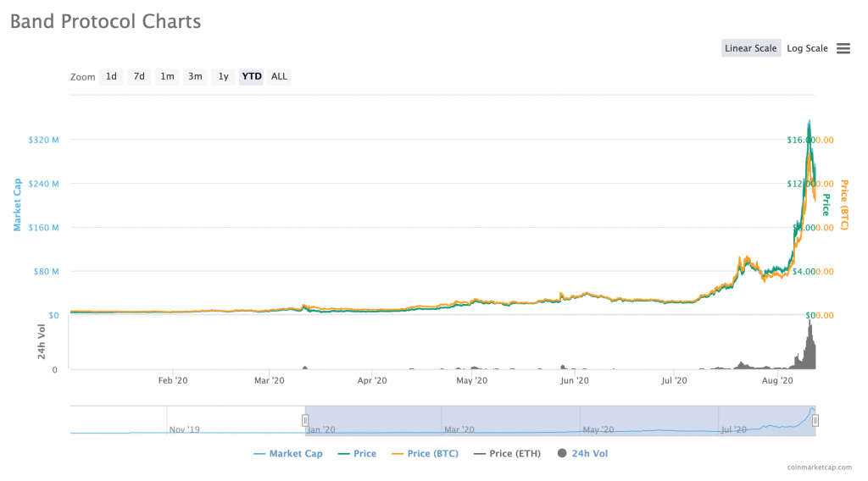Click the coinmarketcap.com credit link
Screen dimensions: 868x481
(x=818, y=467)
